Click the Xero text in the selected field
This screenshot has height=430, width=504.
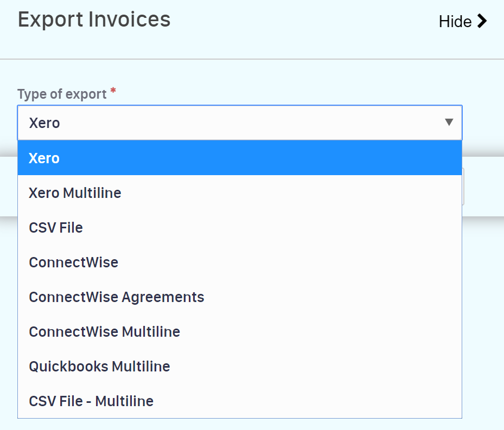click(x=44, y=123)
